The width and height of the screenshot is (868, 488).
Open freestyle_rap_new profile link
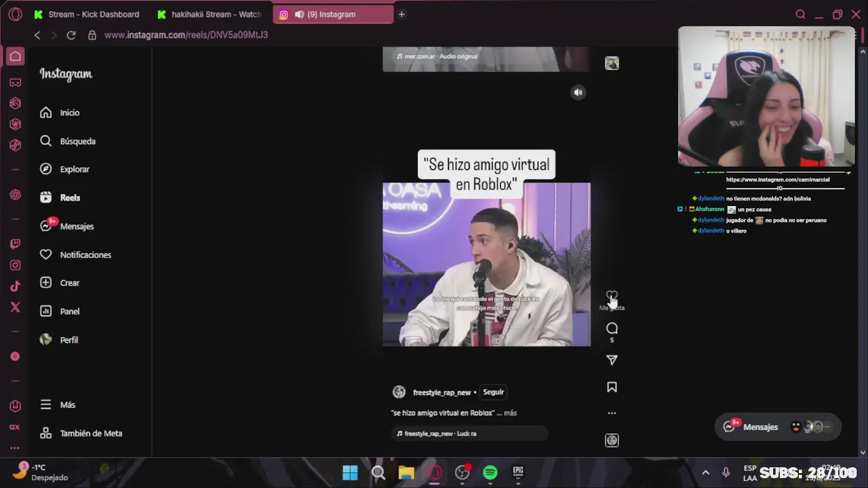(x=441, y=392)
